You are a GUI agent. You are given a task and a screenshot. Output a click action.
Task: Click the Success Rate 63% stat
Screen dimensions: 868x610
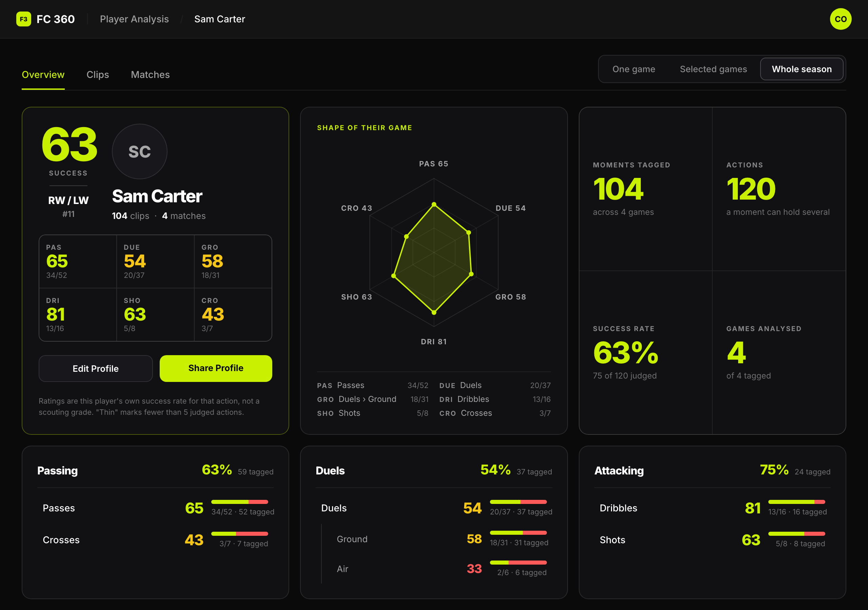pos(646,353)
